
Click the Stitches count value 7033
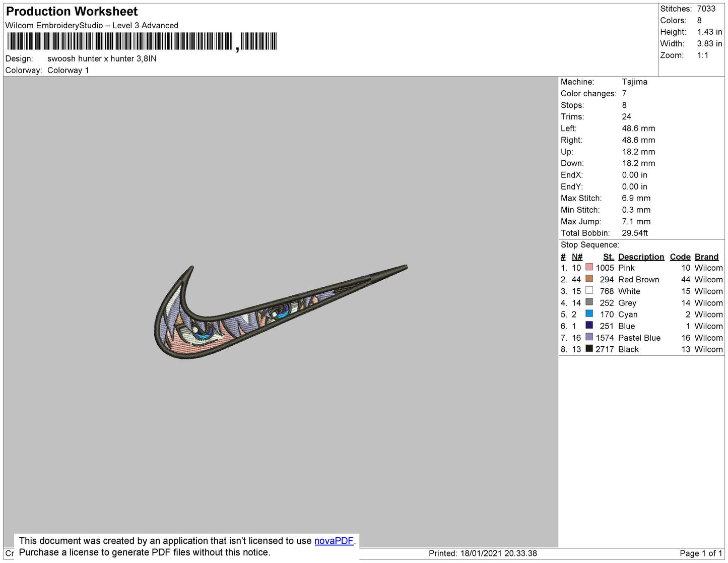(706, 9)
